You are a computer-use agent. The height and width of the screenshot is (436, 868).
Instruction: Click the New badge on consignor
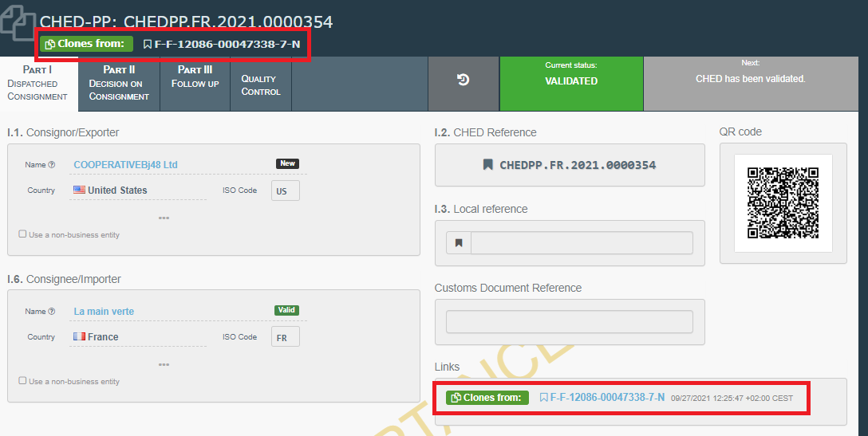coord(287,163)
